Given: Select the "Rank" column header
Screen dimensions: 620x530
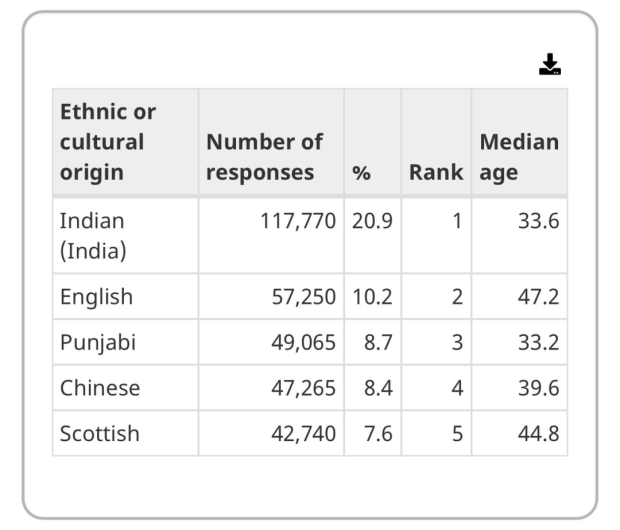Looking at the screenshot, I should point(436,172).
